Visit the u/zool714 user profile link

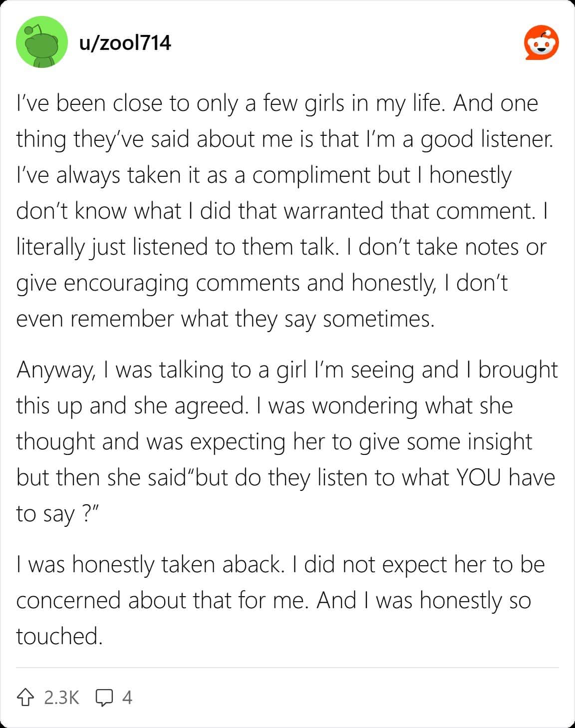pyautogui.click(x=125, y=43)
